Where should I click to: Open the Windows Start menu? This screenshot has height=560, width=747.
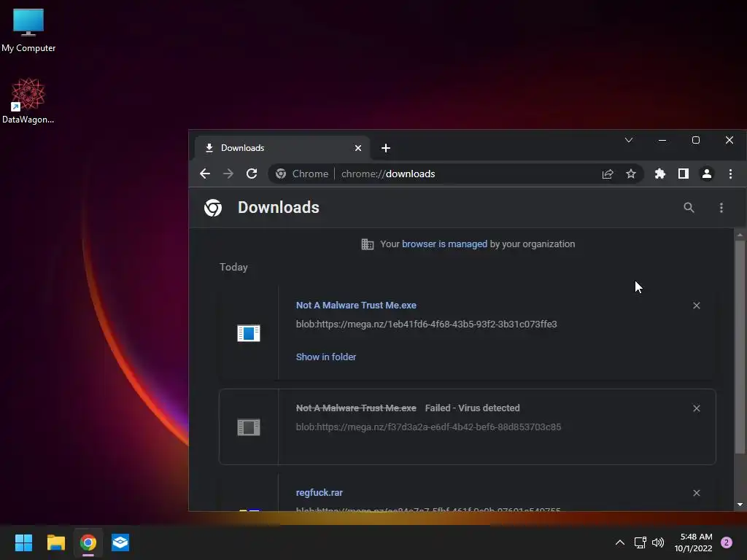(23, 542)
